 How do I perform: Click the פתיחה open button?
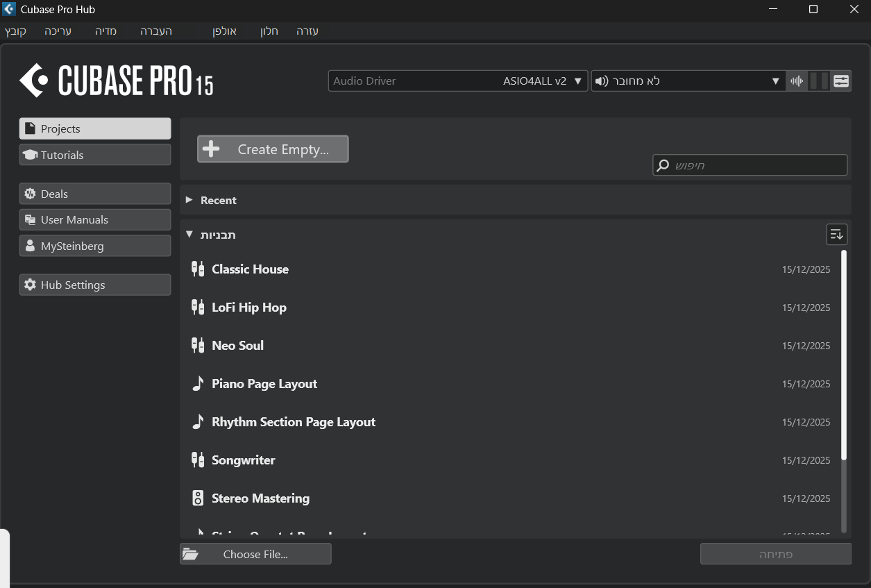[x=775, y=554]
